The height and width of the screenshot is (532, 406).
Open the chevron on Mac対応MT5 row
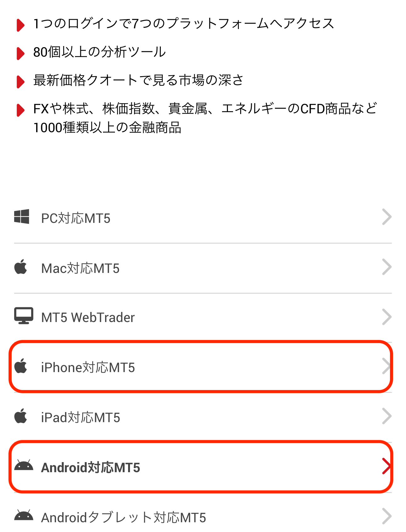[x=387, y=267]
